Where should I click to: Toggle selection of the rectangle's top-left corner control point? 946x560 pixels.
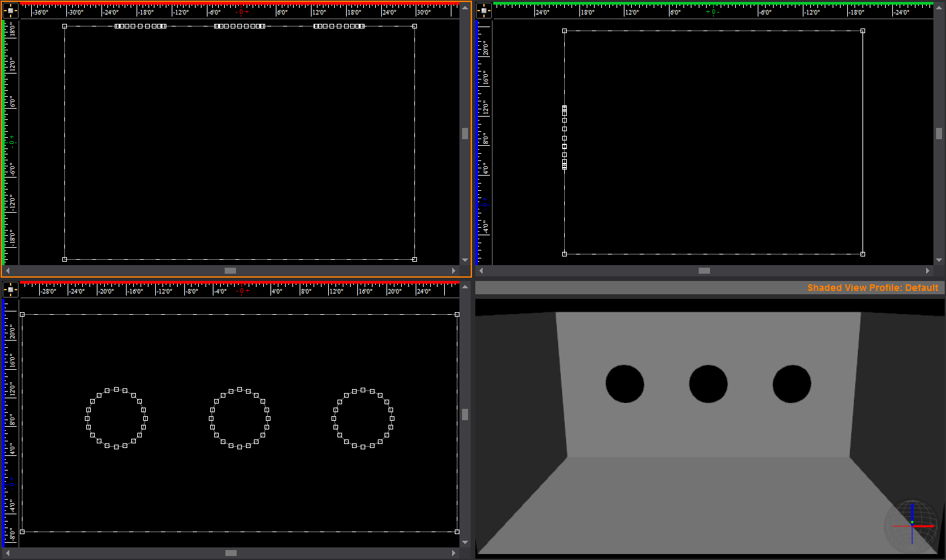coord(64,26)
